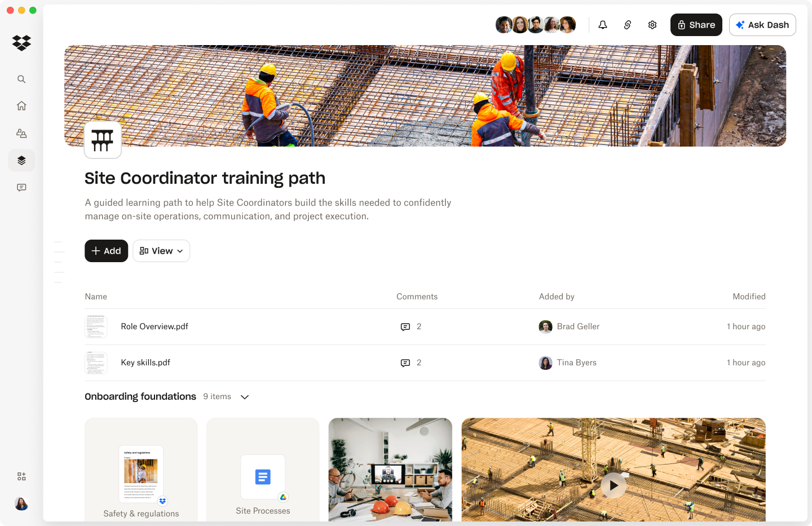
Task: Open settings gear in top bar
Action: [652, 25]
